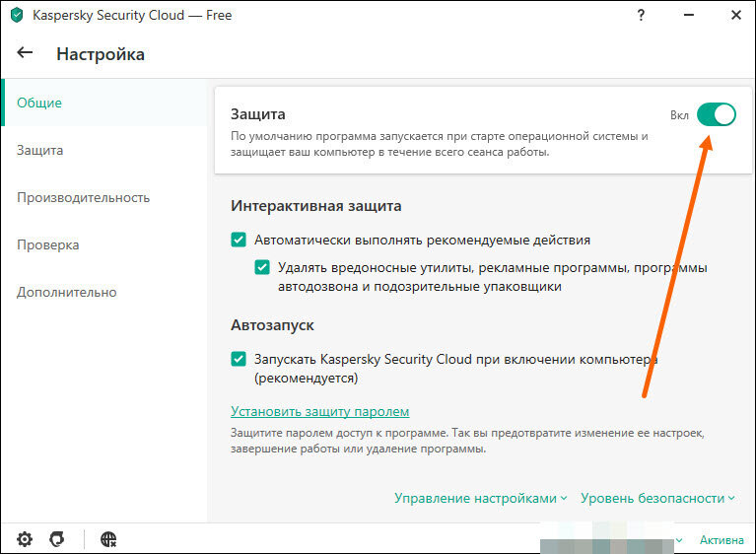Image resolution: width=756 pixels, height=554 pixels.
Task: Uncheck Автоматически выполнять рекомендуемые действия
Action: tap(239, 240)
